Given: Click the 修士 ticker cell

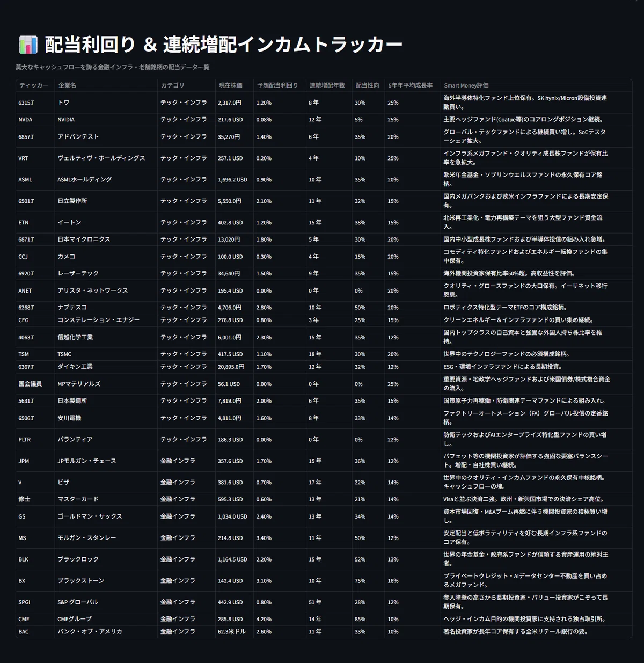Looking at the screenshot, I should coord(35,499).
